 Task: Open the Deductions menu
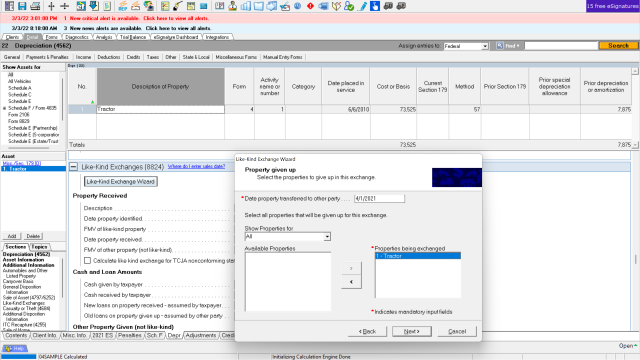(109, 57)
